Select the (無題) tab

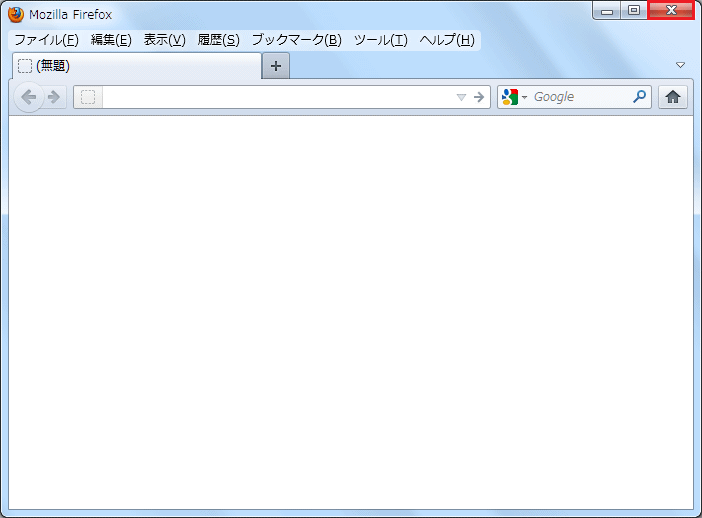click(137, 66)
